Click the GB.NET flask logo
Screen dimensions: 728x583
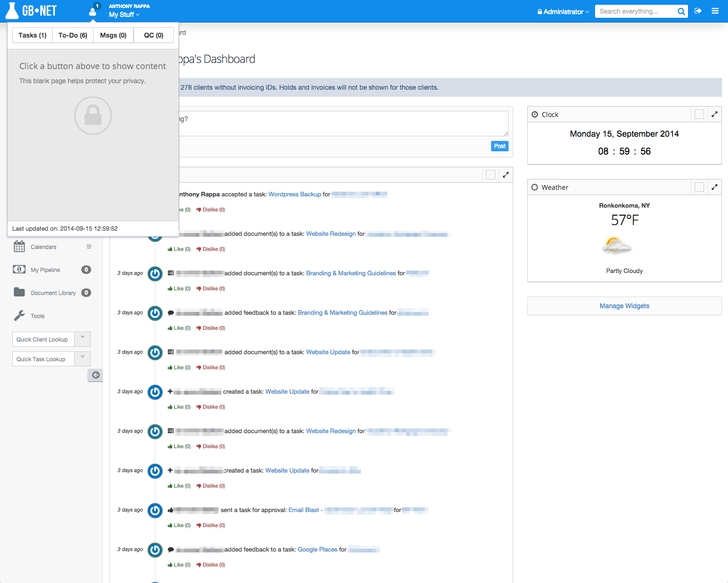click(31, 11)
